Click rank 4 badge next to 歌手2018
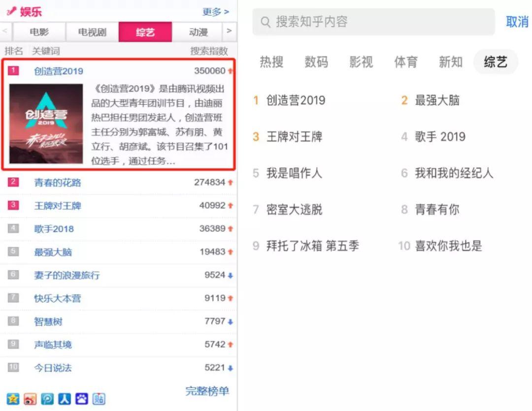532x411 pixels. tap(13, 228)
